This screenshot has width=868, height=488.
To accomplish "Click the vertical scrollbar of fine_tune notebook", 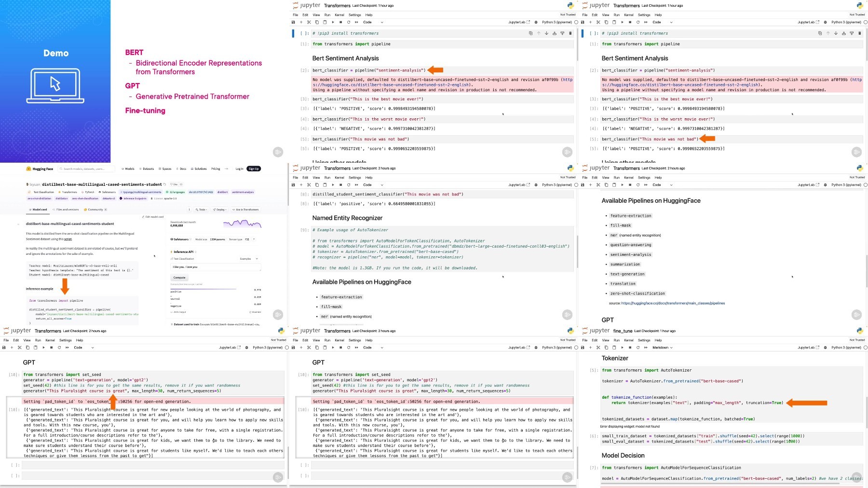I will coord(867,413).
